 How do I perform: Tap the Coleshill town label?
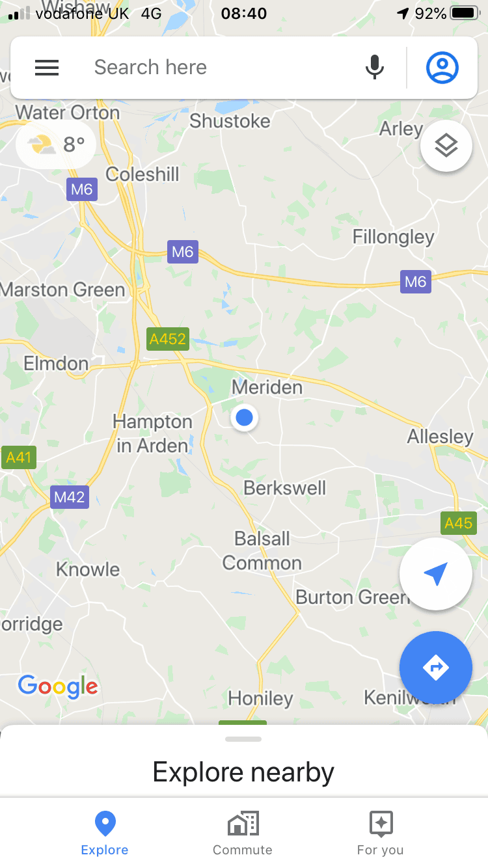(x=142, y=174)
